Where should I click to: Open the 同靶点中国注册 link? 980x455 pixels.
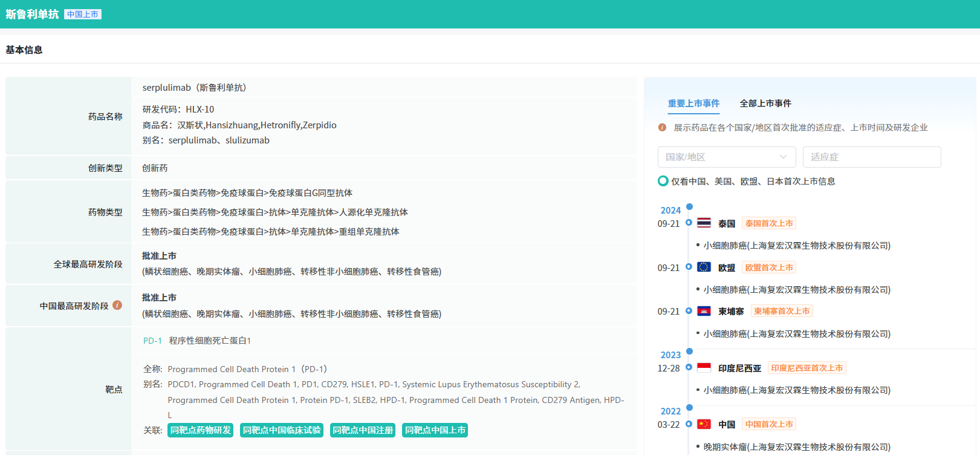point(363,430)
